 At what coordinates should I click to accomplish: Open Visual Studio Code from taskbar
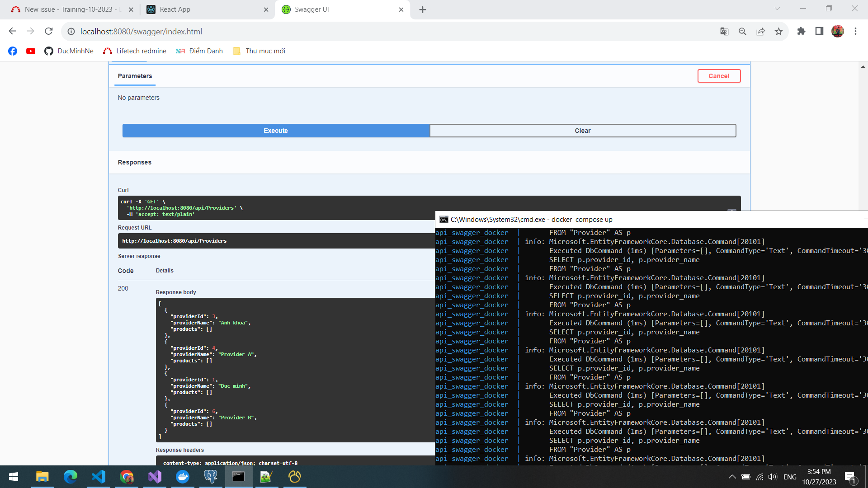[99, 477]
